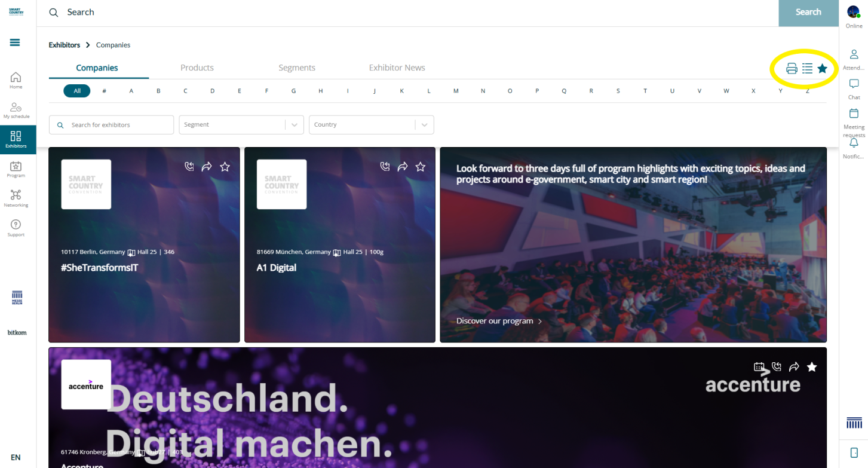
Task: Click the Search button at the top
Action: (808, 13)
